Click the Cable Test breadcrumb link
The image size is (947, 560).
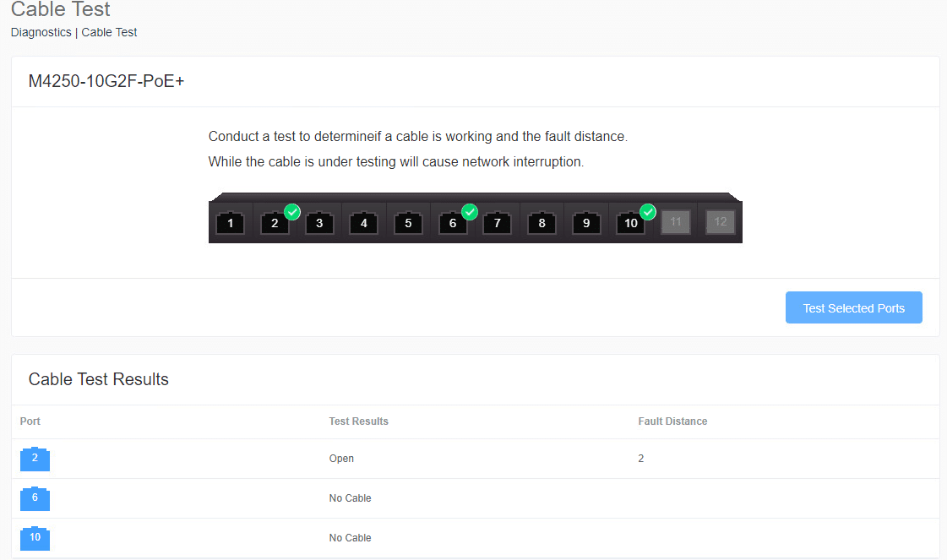pyautogui.click(x=109, y=32)
